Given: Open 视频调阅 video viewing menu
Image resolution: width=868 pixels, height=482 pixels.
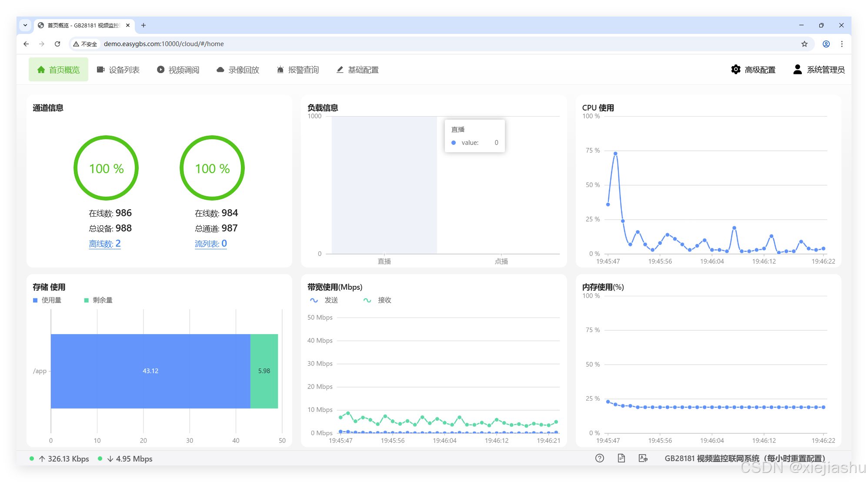Looking at the screenshot, I should point(178,70).
